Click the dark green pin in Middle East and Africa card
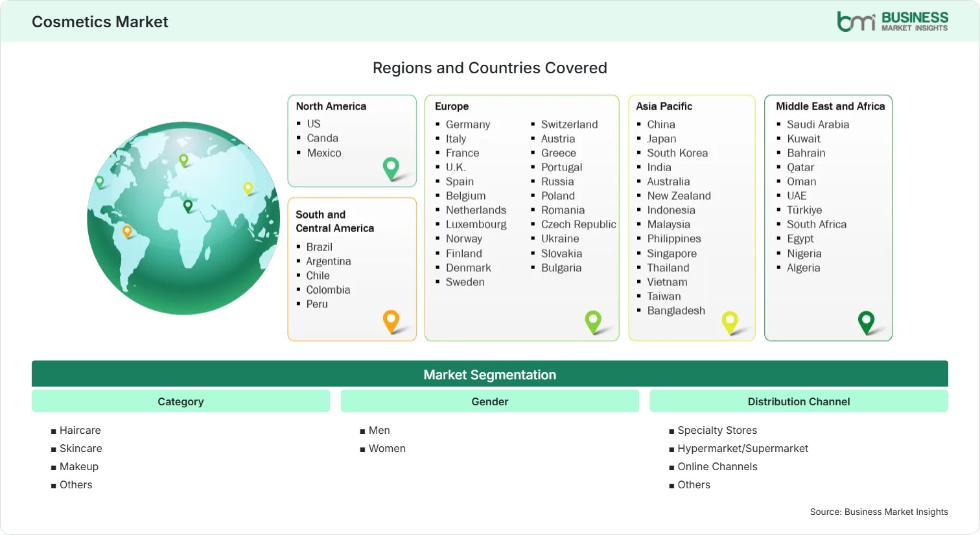Image resolution: width=980 pixels, height=535 pixels. (x=866, y=322)
